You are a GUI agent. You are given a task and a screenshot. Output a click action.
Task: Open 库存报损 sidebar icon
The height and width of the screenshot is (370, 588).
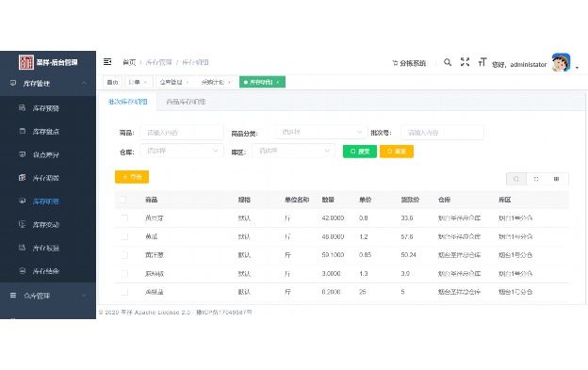pyautogui.click(x=22, y=248)
